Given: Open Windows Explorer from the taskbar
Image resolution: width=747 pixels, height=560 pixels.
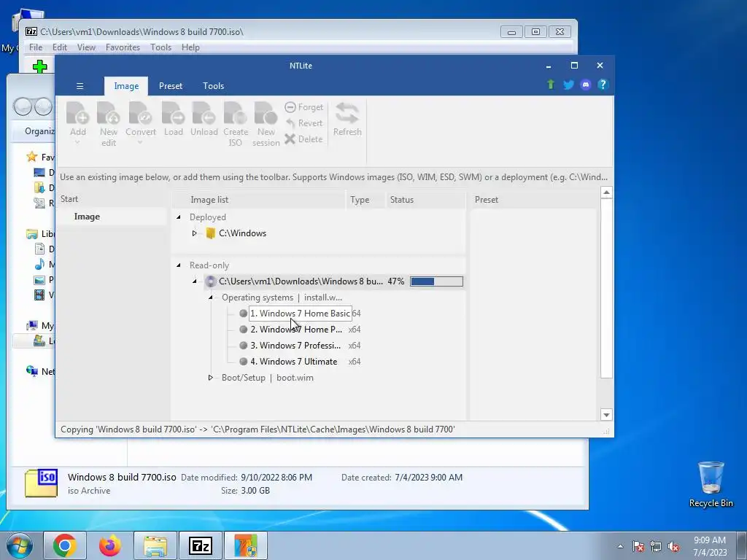Looking at the screenshot, I should [x=155, y=545].
